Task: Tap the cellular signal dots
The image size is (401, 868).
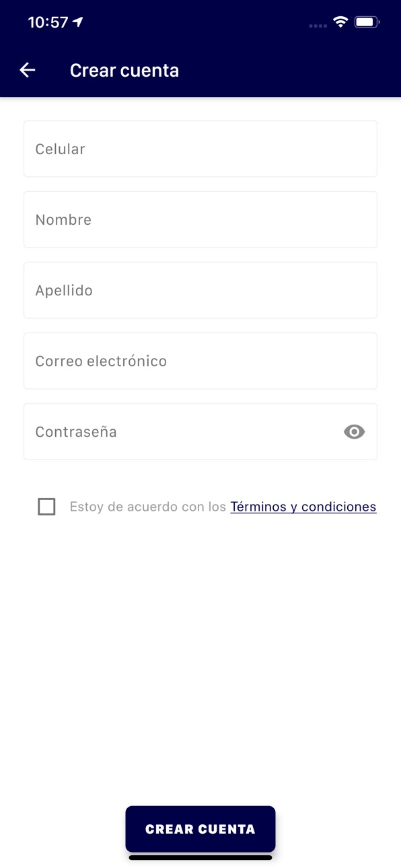Action: coord(318,26)
